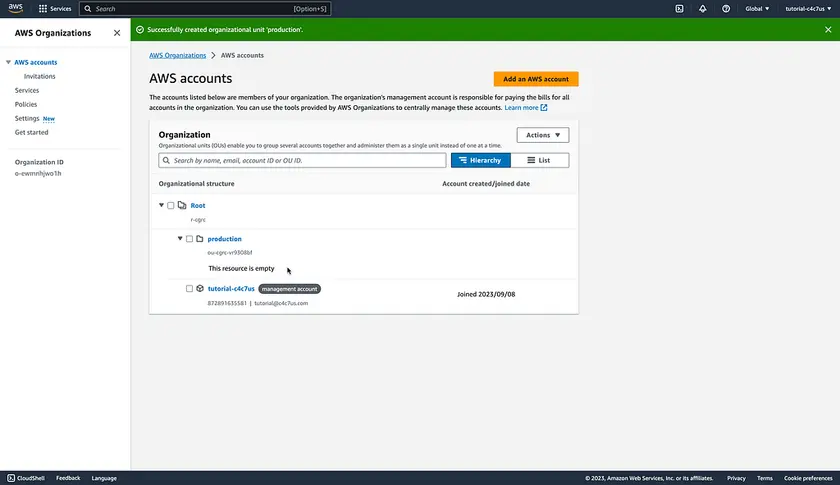Click the tutorial-c4c7us account cube icon
The height and width of the screenshot is (485, 840).
pyautogui.click(x=200, y=288)
